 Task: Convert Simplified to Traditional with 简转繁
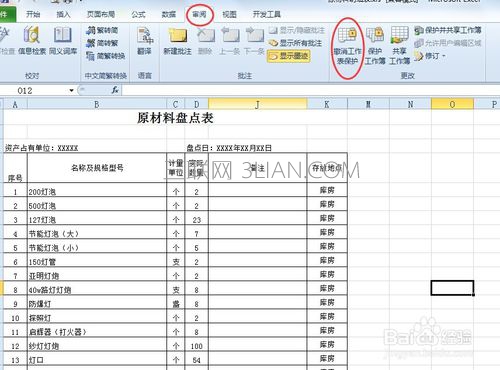[102, 43]
